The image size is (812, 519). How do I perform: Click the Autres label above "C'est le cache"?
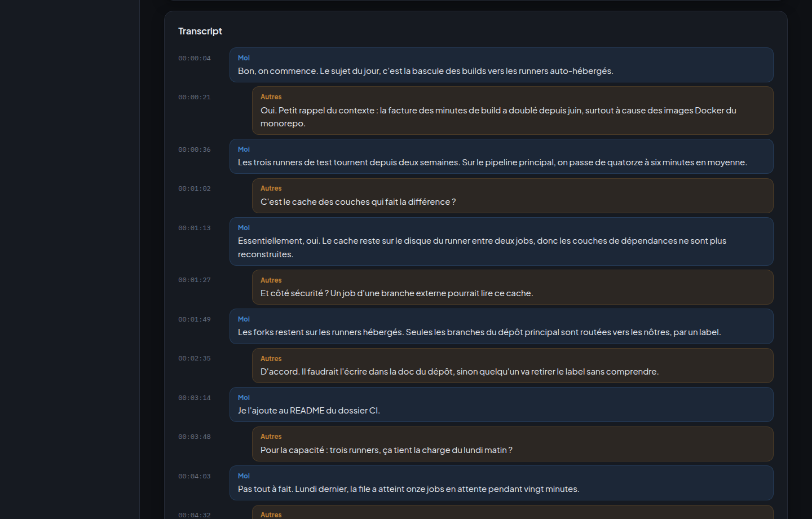(x=271, y=188)
